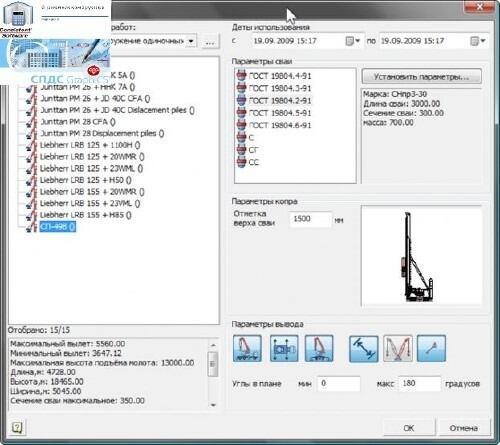Select the ГОСТ 19804.4-91 pile icon
This screenshot has height=445, width=500.
[241, 75]
